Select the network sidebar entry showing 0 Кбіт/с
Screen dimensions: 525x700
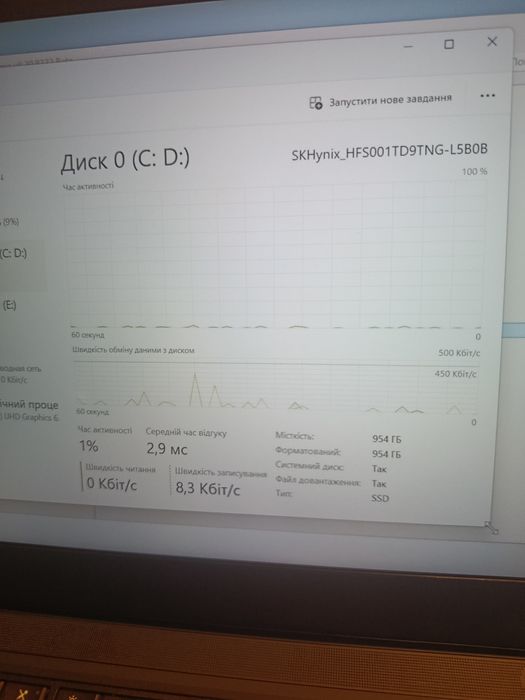tap(21, 374)
